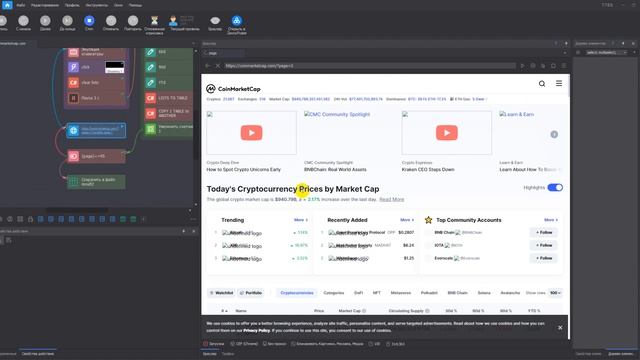Click the CoinMarketCap logo

click(x=233, y=89)
